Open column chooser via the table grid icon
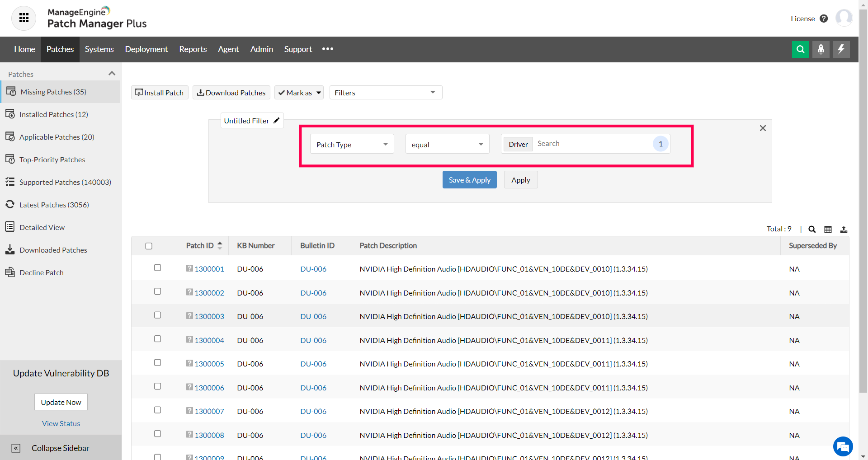The image size is (868, 460). pyautogui.click(x=828, y=229)
